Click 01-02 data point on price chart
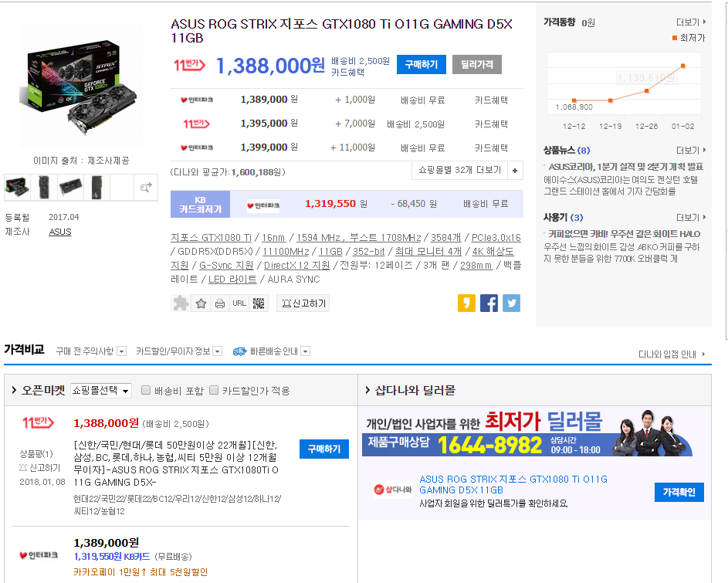The height and width of the screenshot is (583, 728). [x=683, y=66]
